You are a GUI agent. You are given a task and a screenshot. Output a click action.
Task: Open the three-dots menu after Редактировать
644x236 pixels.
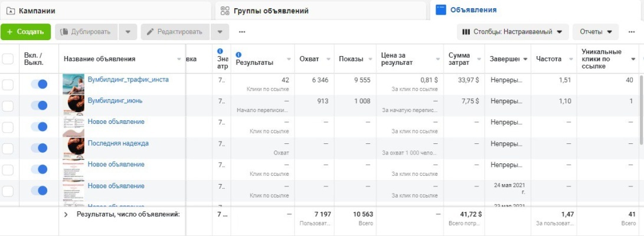point(242,32)
